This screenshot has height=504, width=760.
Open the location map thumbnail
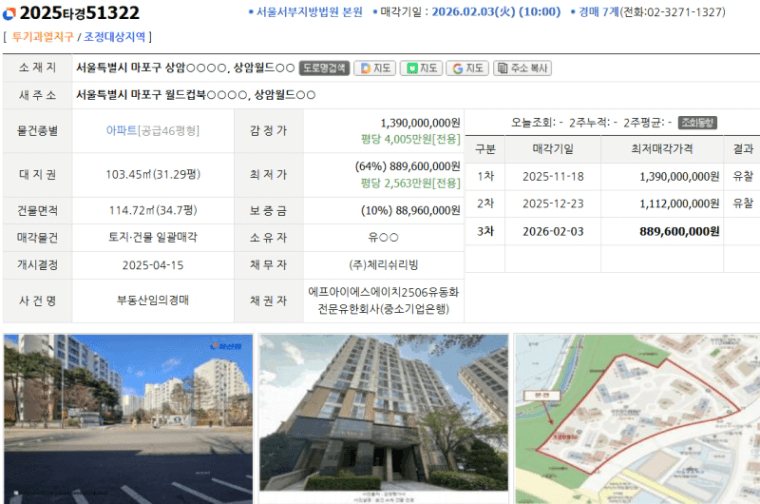tap(637, 419)
